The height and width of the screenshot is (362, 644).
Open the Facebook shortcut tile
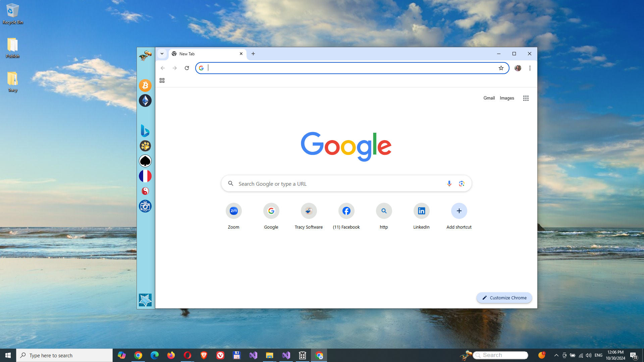pyautogui.click(x=346, y=216)
